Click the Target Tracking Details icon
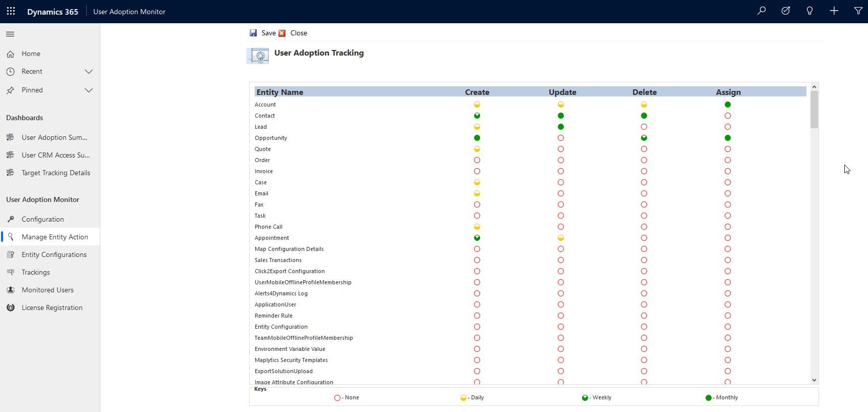 (10, 173)
